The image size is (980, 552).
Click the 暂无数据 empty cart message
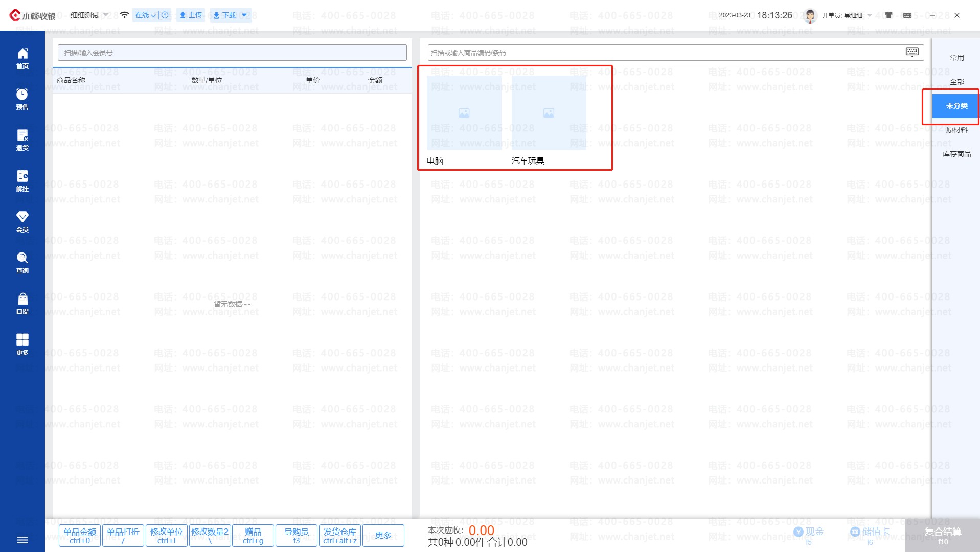(232, 304)
